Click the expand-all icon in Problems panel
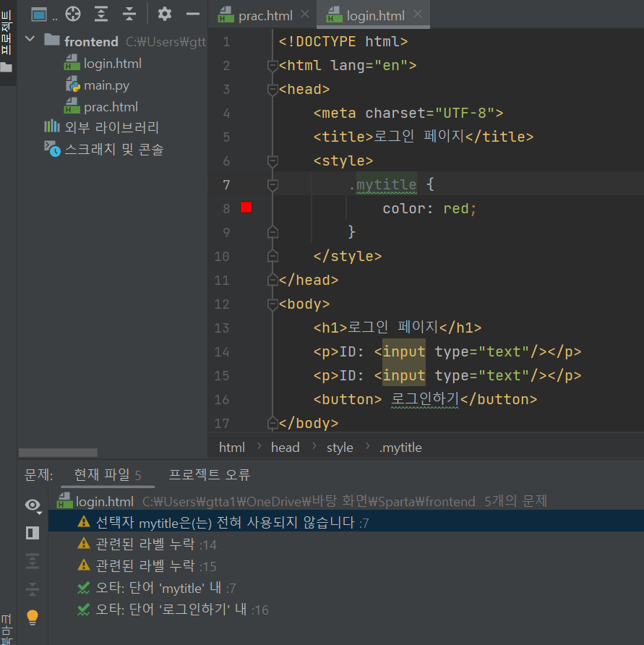Image resolution: width=644 pixels, height=645 pixels. click(x=33, y=561)
